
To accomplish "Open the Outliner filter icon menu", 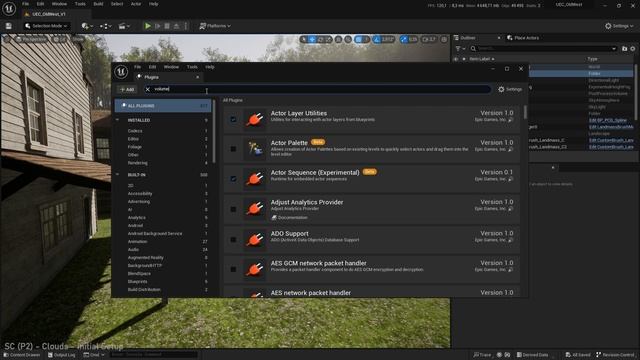I will point(460,49).
